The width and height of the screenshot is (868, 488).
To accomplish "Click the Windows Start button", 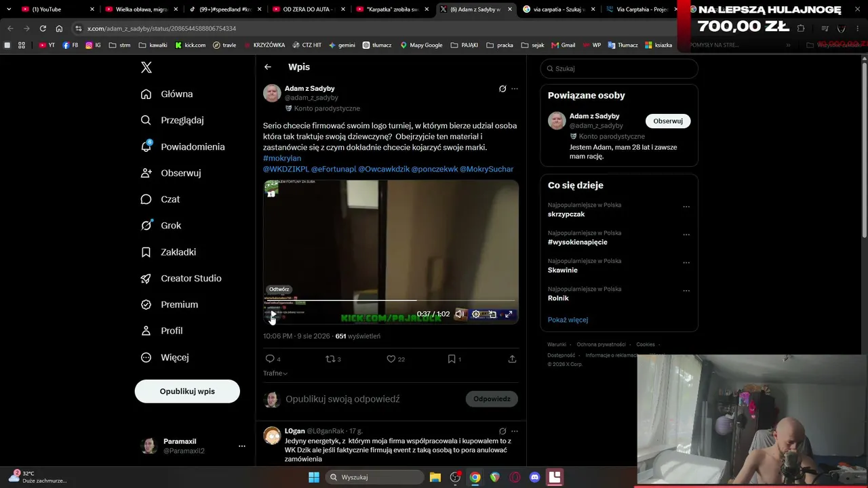I will coord(314,477).
